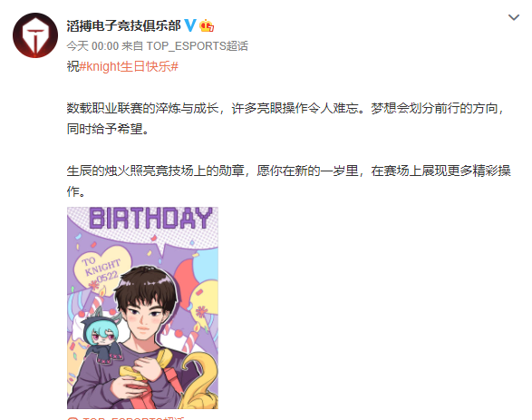This screenshot has height=420, width=532.
Task: Click the super-topic icon below the image
Action: [x=73, y=419]
